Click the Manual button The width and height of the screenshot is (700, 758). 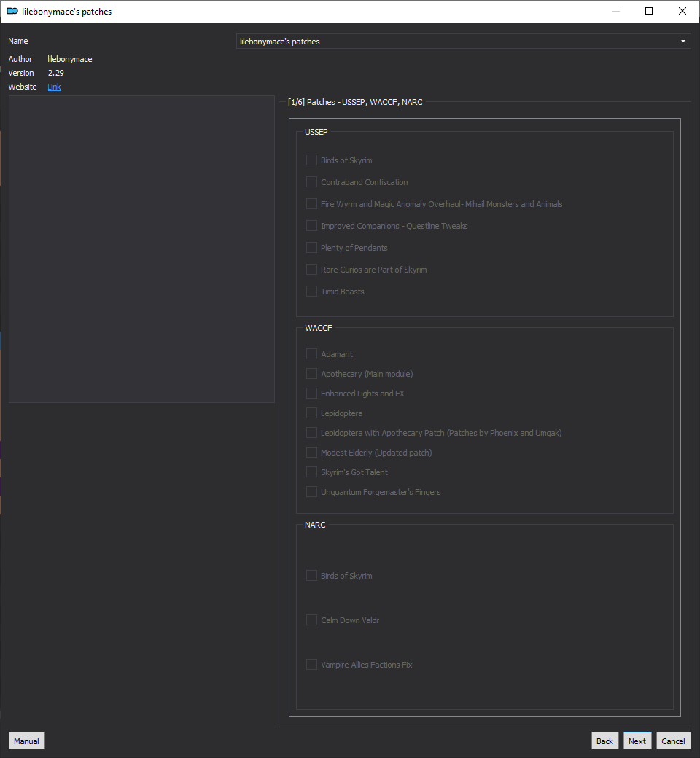pos(26,741)
